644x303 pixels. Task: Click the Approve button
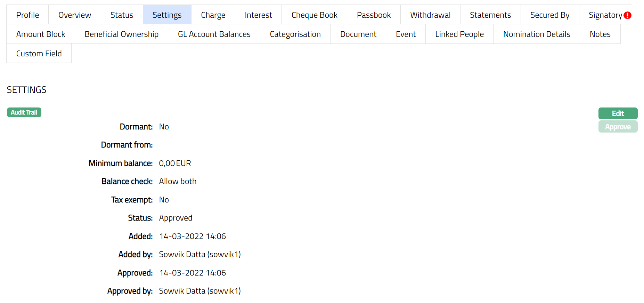click(618, 127)
